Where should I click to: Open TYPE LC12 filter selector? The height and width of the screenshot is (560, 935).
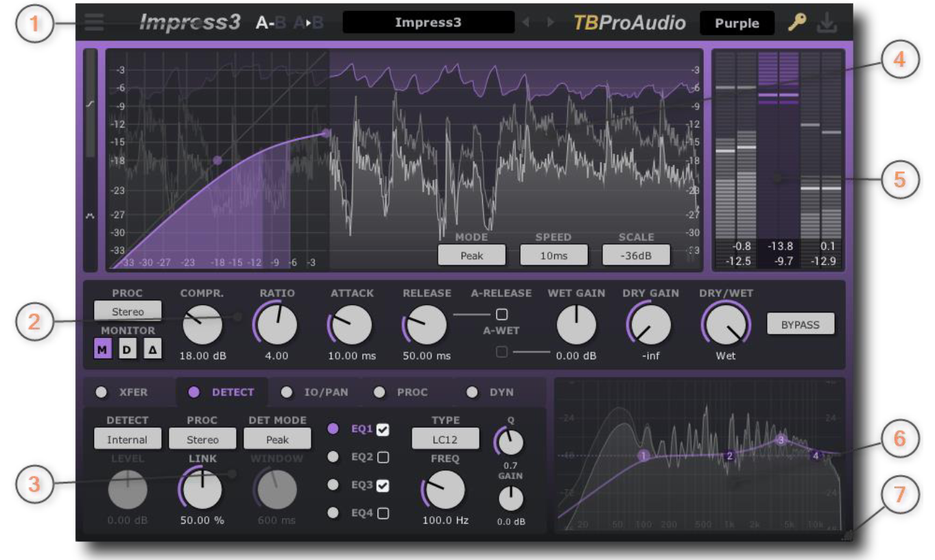pos(445,439)
